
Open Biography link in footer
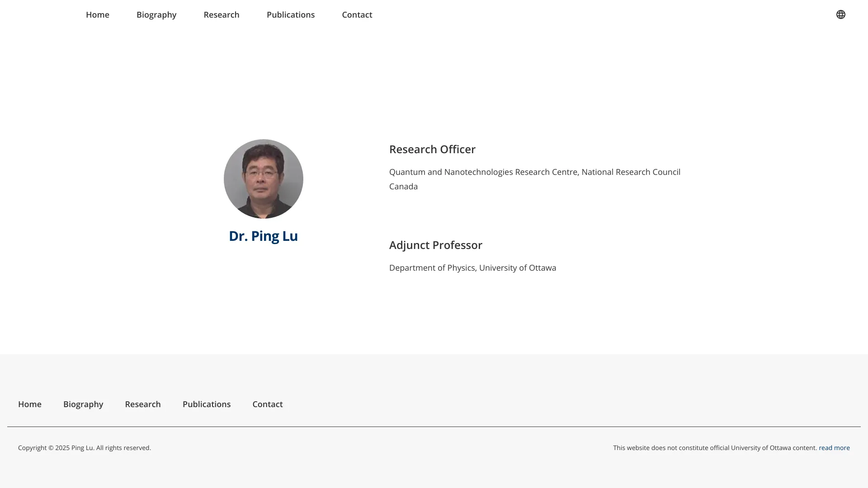click(83, 404)
